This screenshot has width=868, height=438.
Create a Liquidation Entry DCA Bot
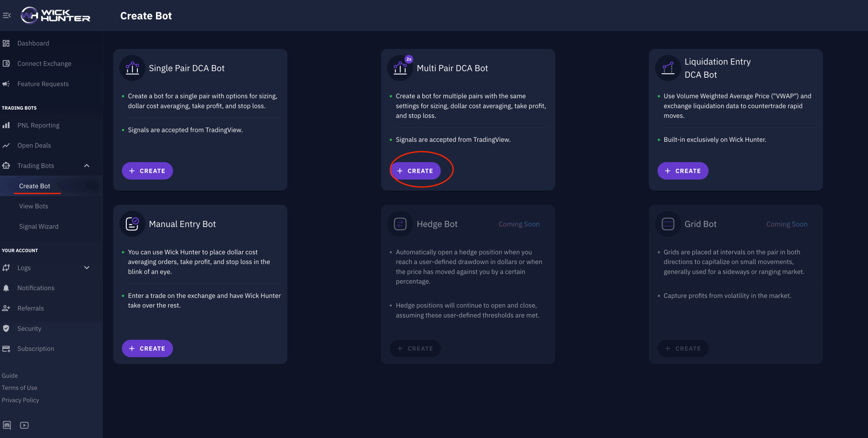[x=683, y=171]
